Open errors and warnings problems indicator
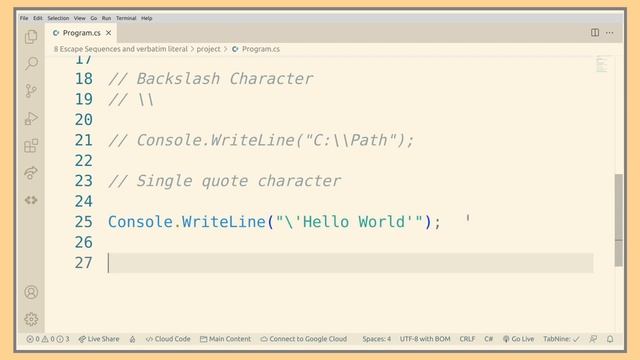The height and width of the screenshot is (360, 640). pyautogui.click(x=48, y=339)
